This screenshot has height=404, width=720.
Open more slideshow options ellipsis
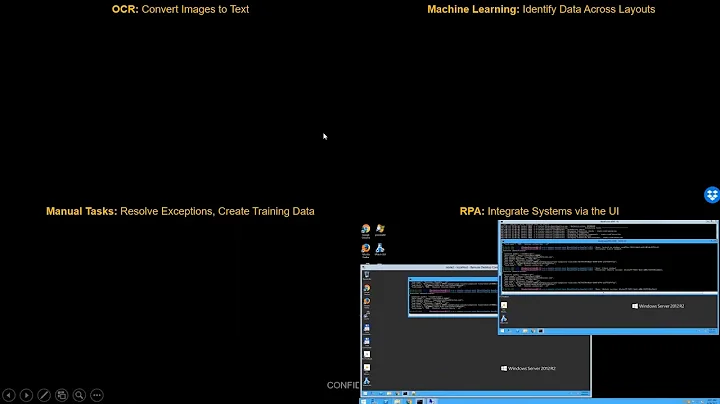(x=97, y=395)
